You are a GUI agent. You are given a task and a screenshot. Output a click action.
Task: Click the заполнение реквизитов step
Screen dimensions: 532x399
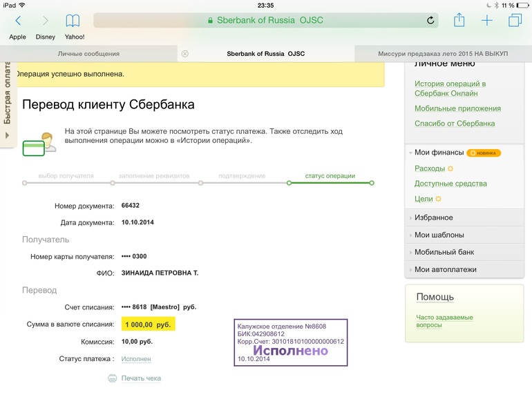click(x=154, y=176)
